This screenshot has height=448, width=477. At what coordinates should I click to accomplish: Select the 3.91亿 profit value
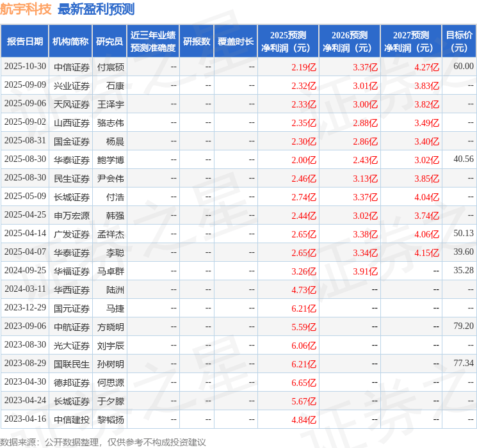coord(365,271)
